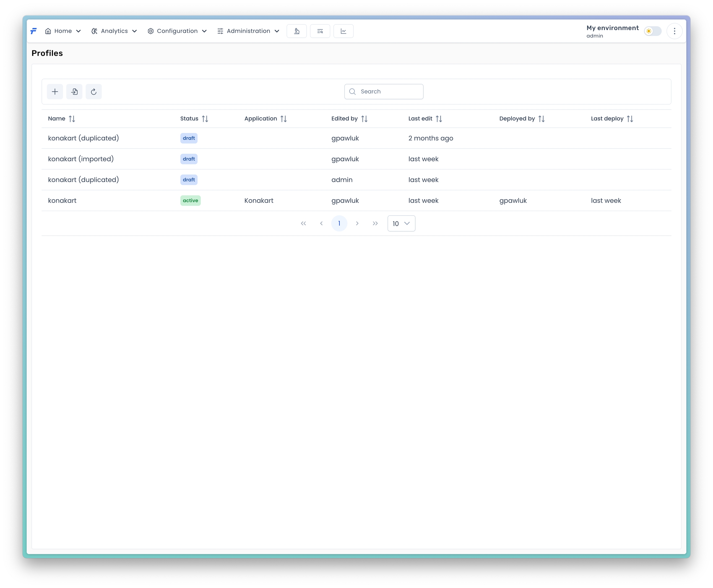
Task: Open the Home menu
Action: 63,31
